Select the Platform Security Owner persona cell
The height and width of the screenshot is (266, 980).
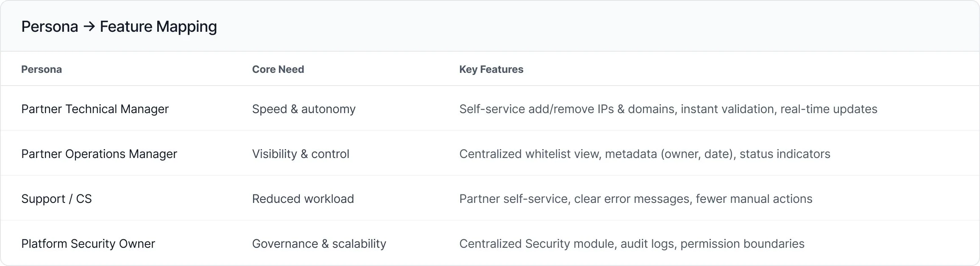88,244
